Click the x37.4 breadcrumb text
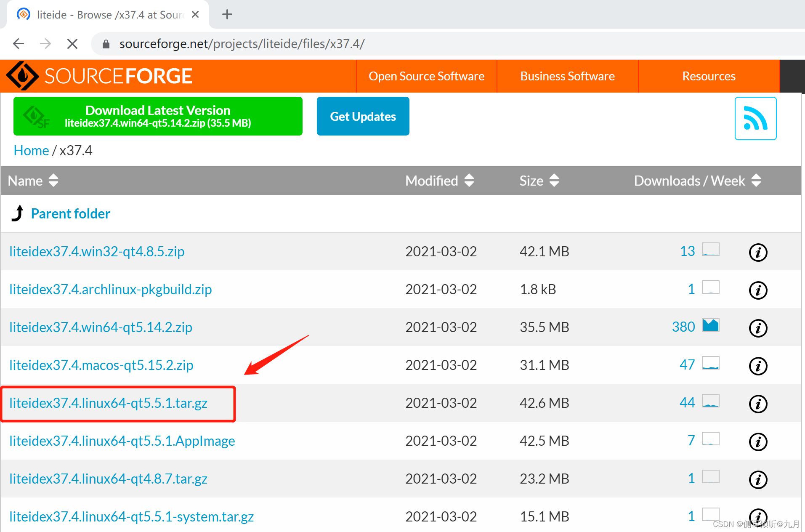Image resolution: width=805 pixels, height=532 pixels. (76, 151)
